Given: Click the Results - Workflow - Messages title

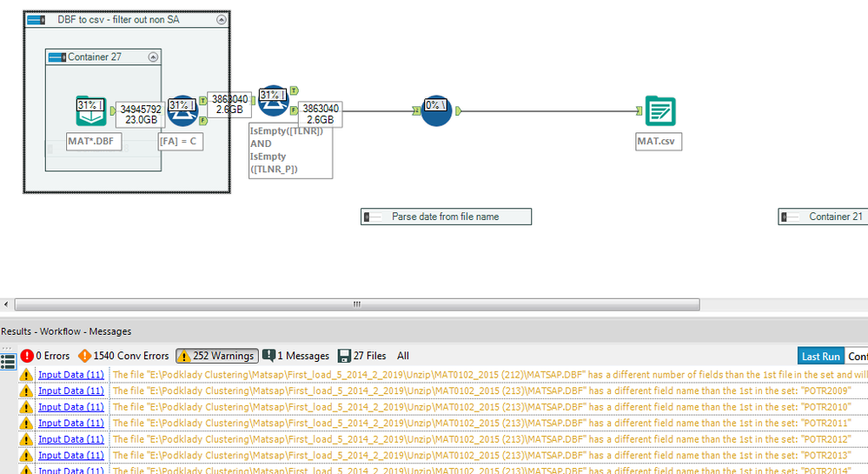Looking at the screenshot, I should pos(66,331).
